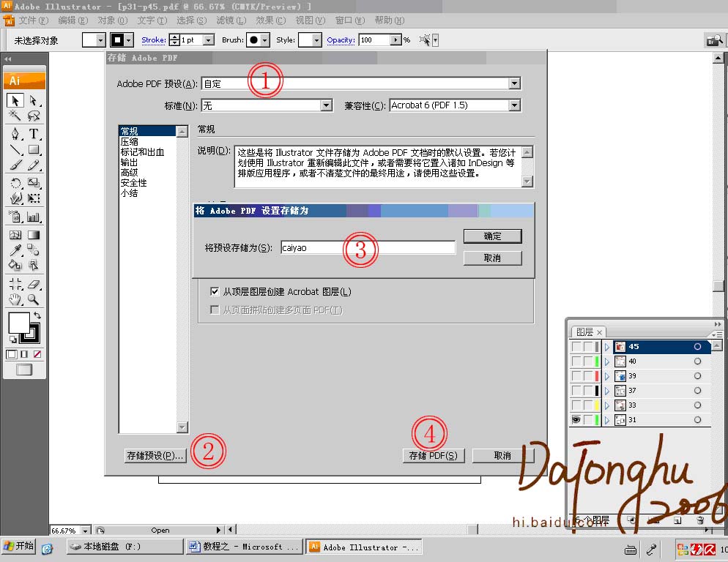Select the Direct Selection tool
The width and height of the screenshot is (728, 562).
click(x=34, y=100)
